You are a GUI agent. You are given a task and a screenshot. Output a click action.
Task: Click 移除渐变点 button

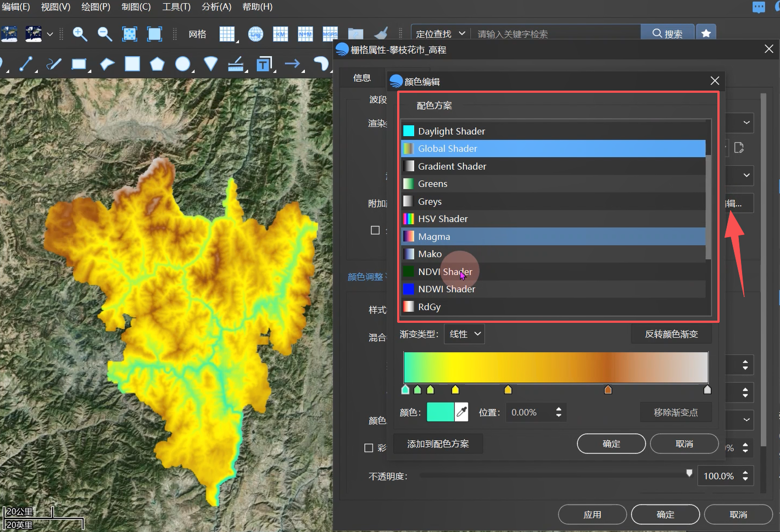pyautogui.click(x=676, y=412)
